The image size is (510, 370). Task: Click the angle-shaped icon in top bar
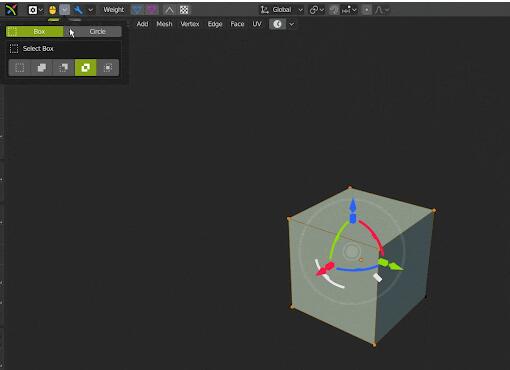(169, 10)
